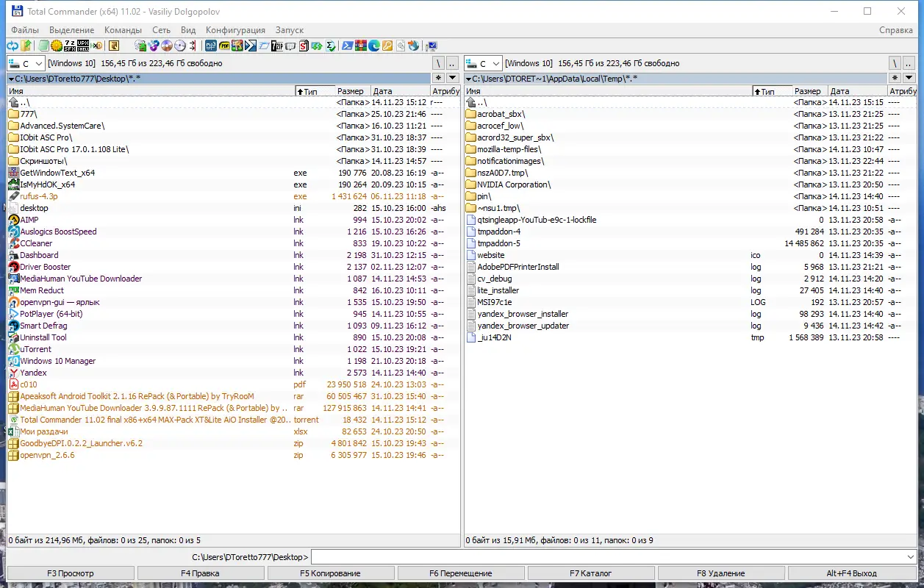
Task: Click the red S toolbar icon
Action: [304, 46]
